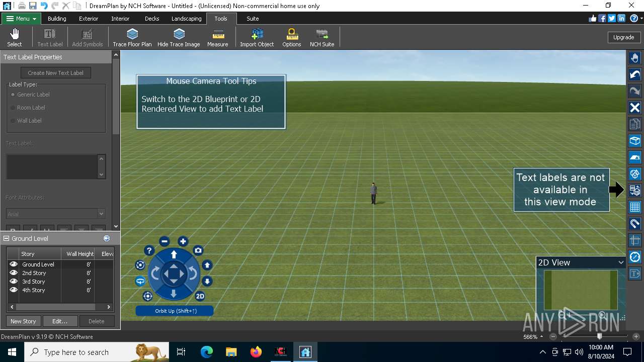Switch to 3D box view icon

(635, 141)
